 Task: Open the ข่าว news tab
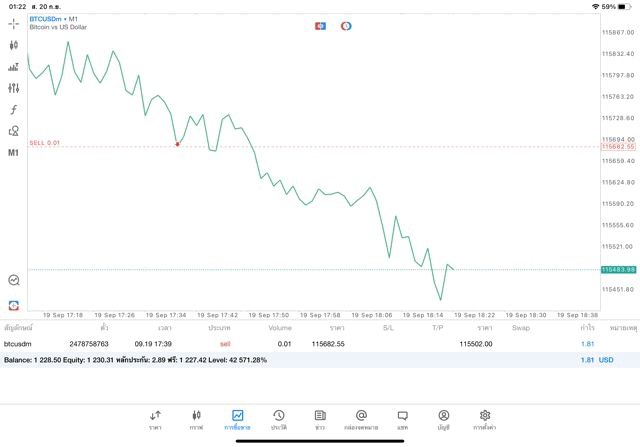320,420
